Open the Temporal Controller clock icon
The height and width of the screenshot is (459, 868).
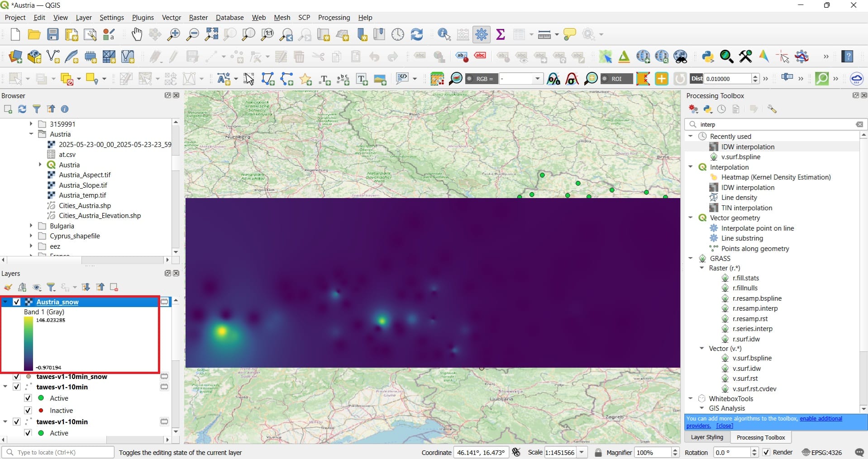pos(398,34)
